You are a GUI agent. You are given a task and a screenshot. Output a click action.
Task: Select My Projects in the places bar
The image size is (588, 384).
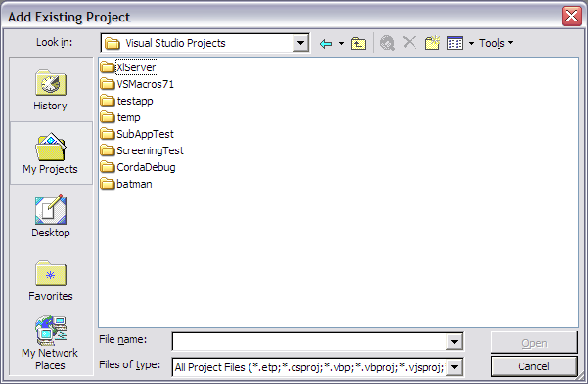[51, 152]
